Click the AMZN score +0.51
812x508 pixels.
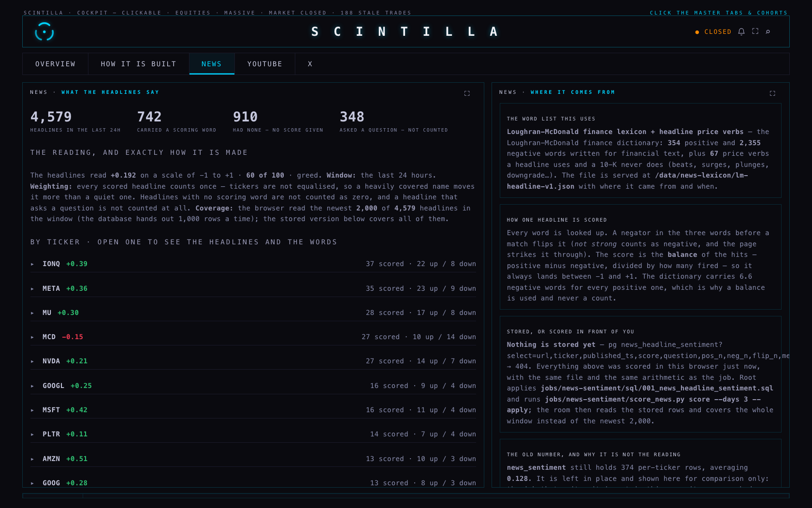(77, 459)
